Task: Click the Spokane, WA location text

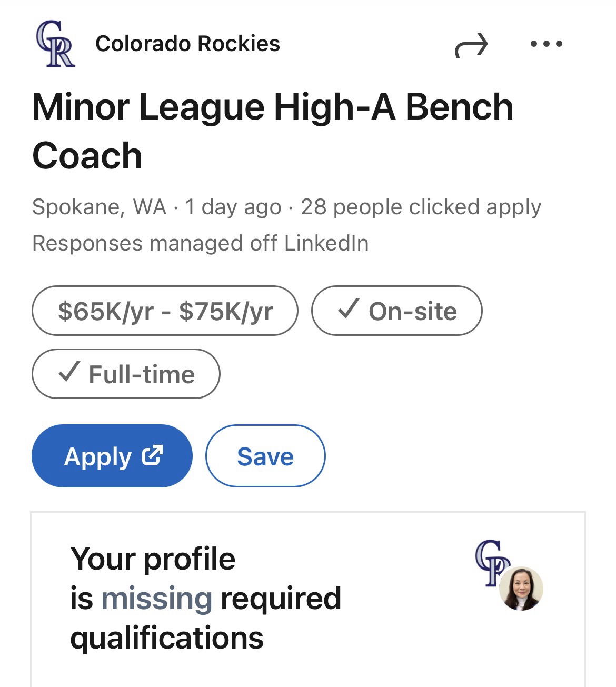Action: point(99,207)
